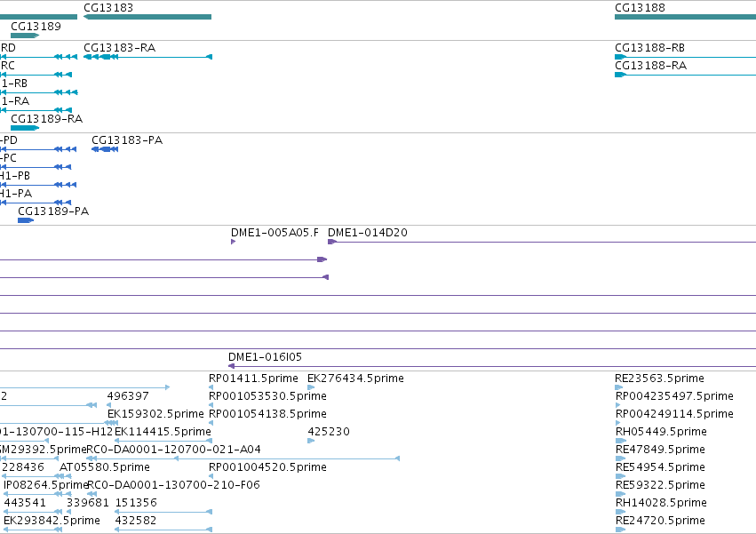The height and width of the screenshot is (534, 756).
Task: Select the RE54954.5prime EST label
Action: pos(660,467)
